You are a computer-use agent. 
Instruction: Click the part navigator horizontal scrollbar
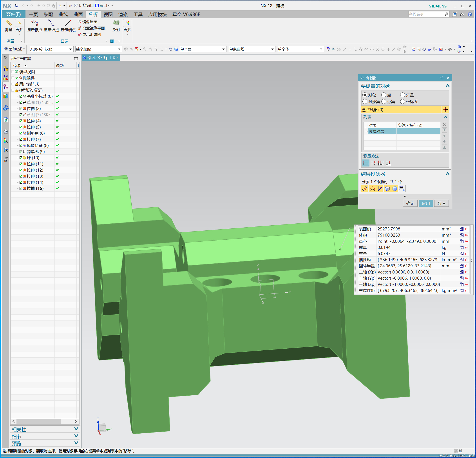38,421
